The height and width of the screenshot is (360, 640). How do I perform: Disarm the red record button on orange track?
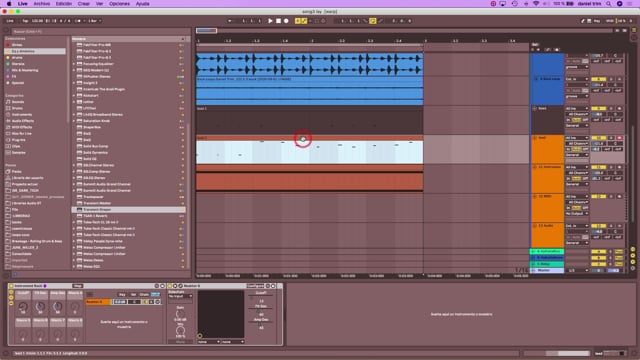(619, 138)
